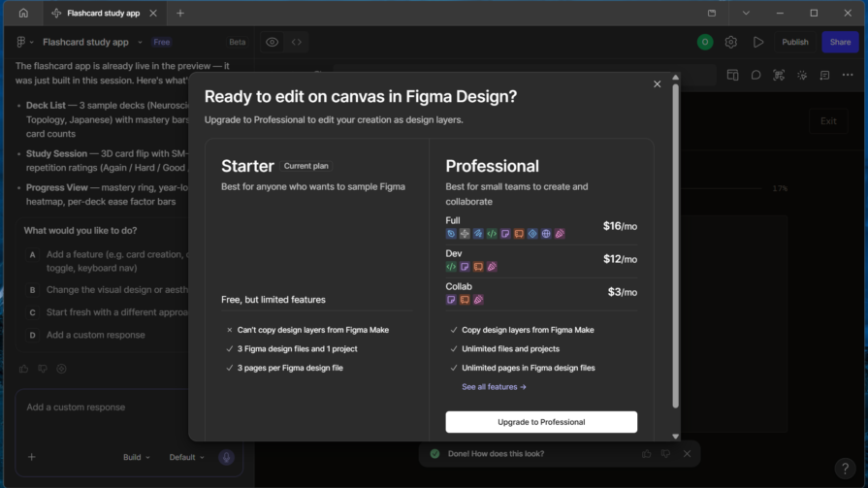Click the title bar tab preview icon
868x488 pixels.
click(711, 13)
